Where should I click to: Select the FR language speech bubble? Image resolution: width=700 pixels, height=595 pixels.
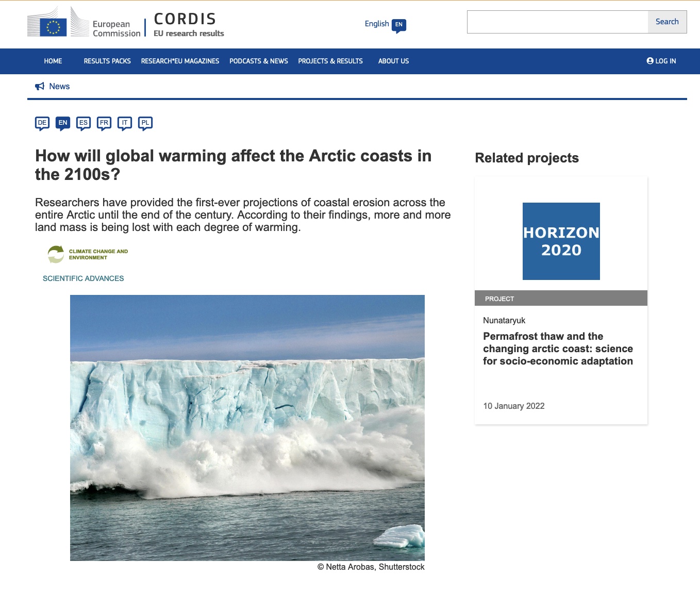pos(104,123)
